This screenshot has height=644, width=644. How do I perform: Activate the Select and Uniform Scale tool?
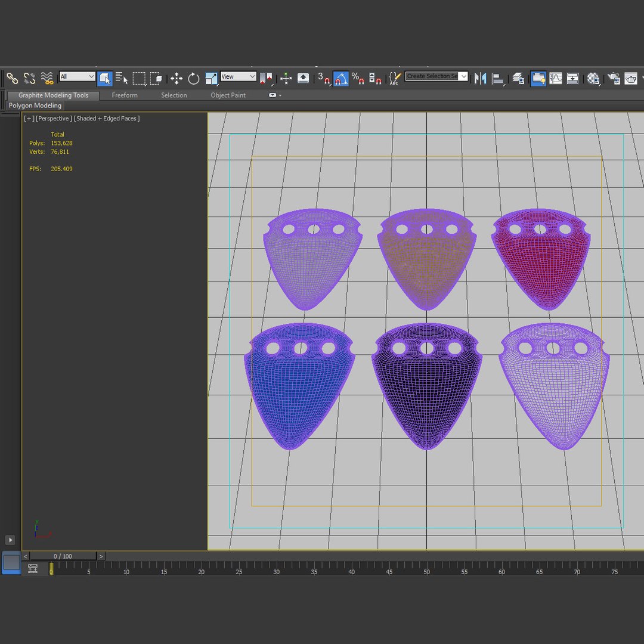(211, 78)
